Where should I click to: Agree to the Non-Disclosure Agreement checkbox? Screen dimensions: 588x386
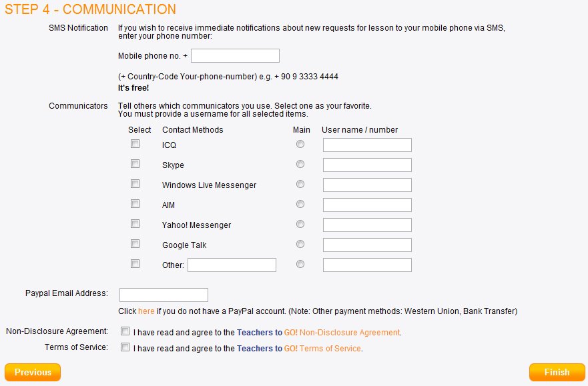coord(125,331)
